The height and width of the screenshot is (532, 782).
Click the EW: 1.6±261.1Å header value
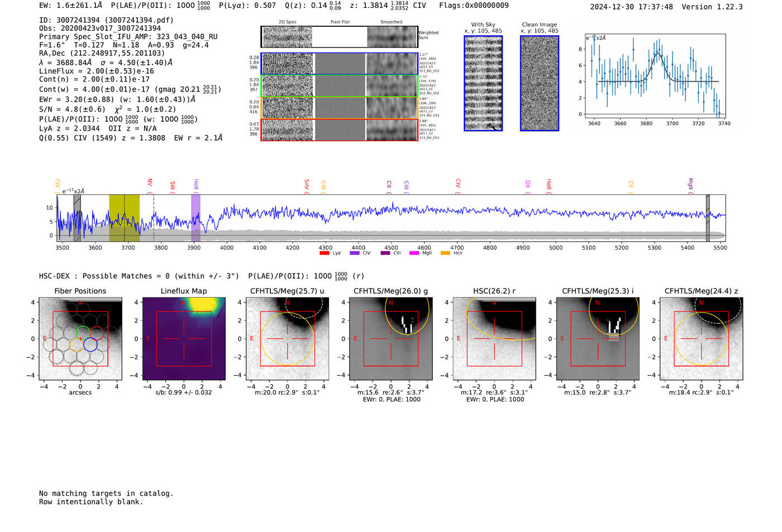tap(71, 6)
